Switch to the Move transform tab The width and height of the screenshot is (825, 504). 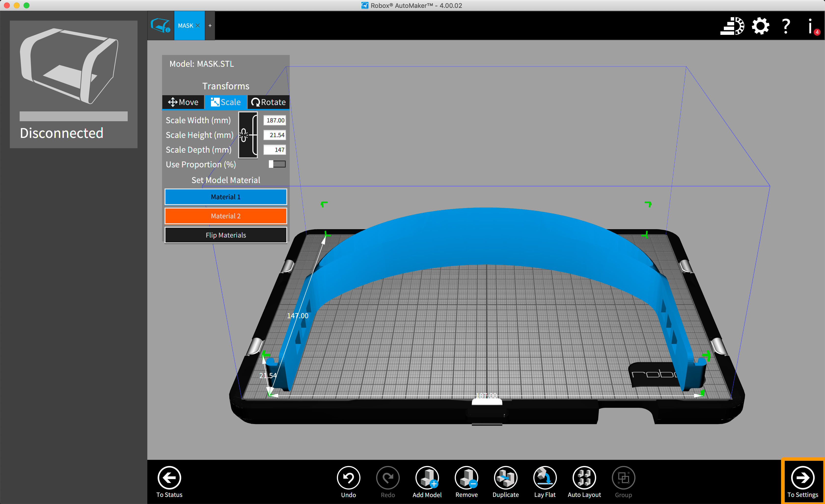point(183,102)
